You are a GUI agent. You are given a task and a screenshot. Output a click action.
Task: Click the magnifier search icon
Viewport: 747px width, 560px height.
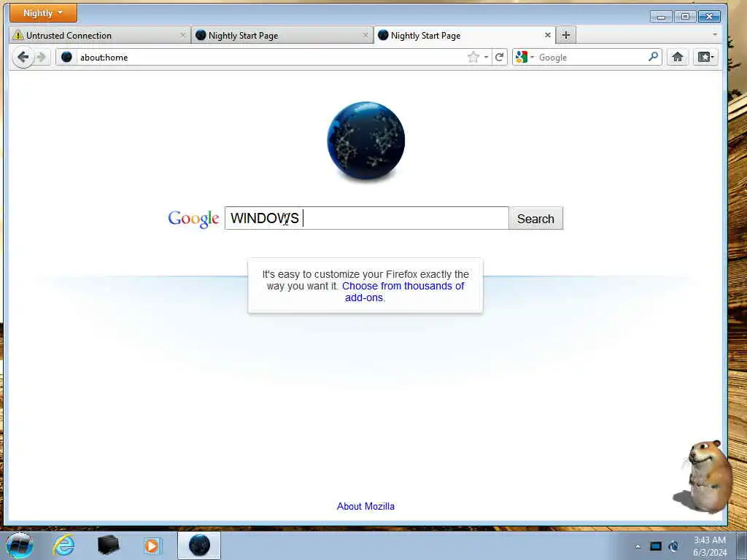[654, 57]
